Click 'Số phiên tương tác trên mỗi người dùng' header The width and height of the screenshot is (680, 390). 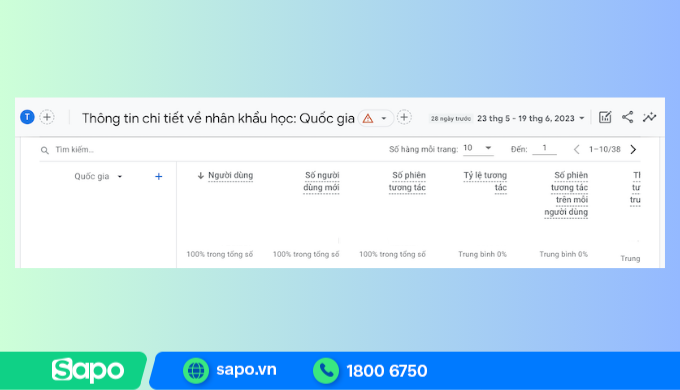click(x=566, y=193)
